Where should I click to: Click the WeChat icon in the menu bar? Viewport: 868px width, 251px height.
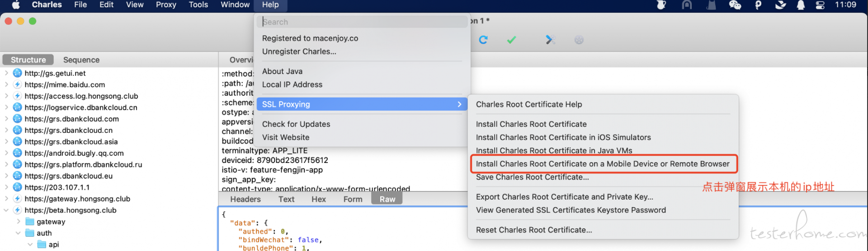(735, 5)
